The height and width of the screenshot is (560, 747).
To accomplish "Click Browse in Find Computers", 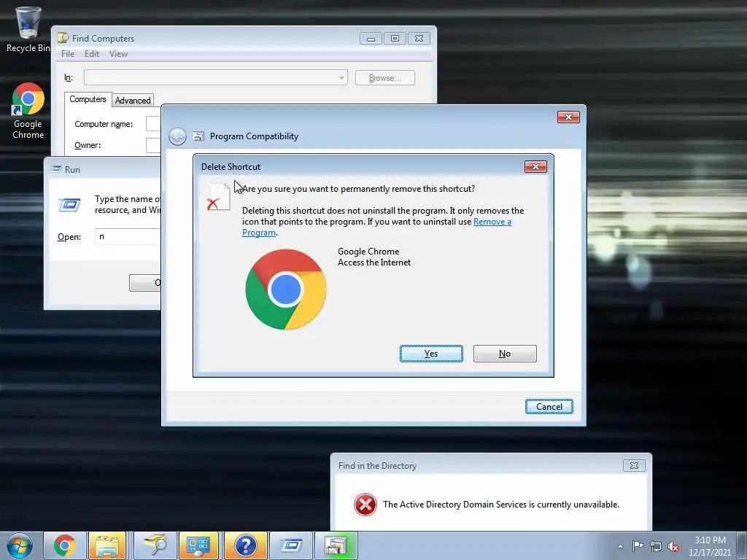I will point(385,77).
